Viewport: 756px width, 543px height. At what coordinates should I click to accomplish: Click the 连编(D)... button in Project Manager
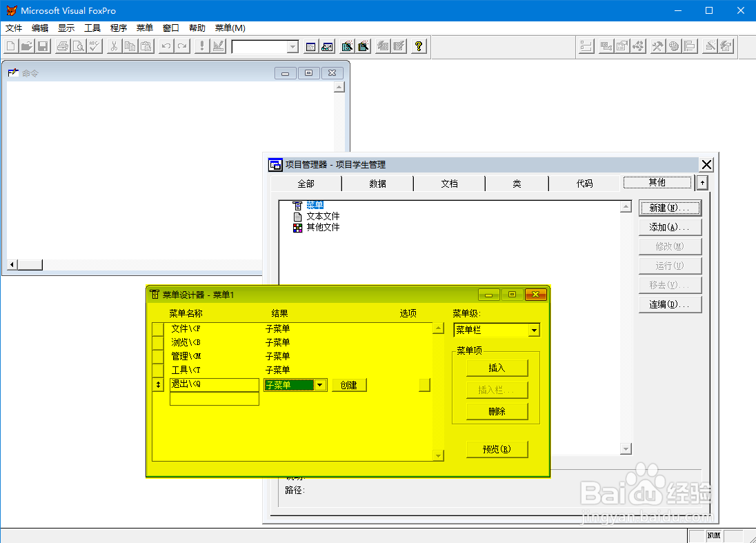[670, 304]
